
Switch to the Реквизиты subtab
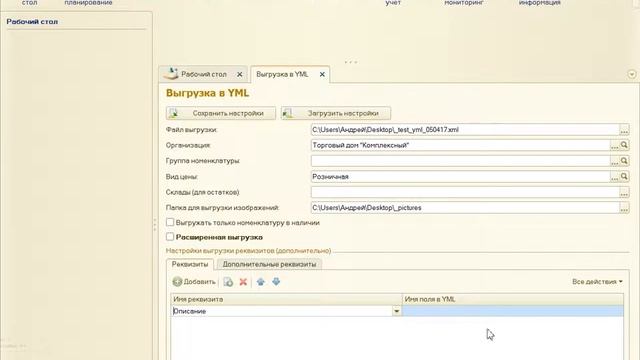(x=190, y=264)
